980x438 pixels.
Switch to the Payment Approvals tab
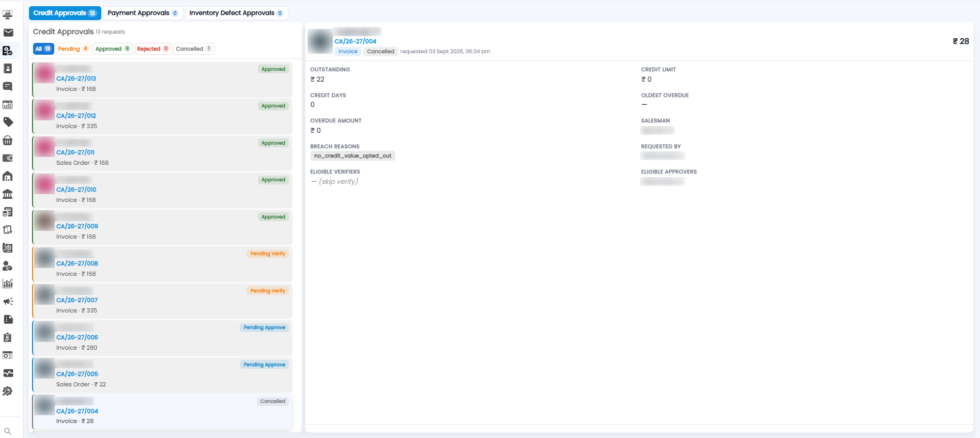point(142,13)
